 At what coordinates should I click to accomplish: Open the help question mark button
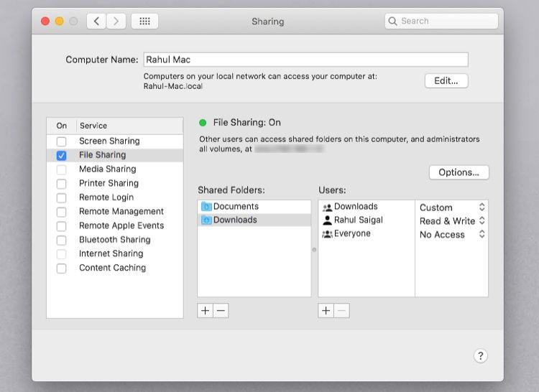(x=481, y=355)
